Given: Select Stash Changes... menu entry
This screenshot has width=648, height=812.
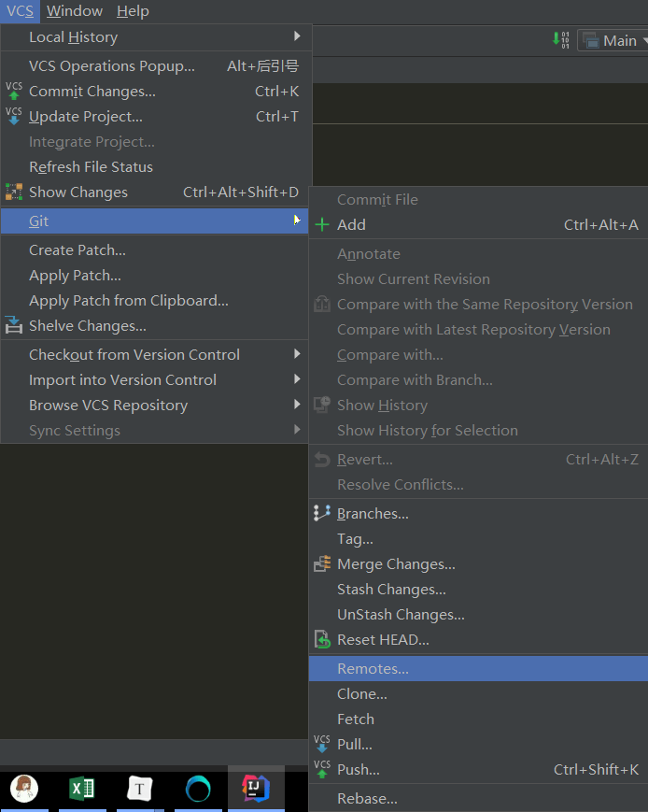Looking at the screenshot, I should click(391, 590).
